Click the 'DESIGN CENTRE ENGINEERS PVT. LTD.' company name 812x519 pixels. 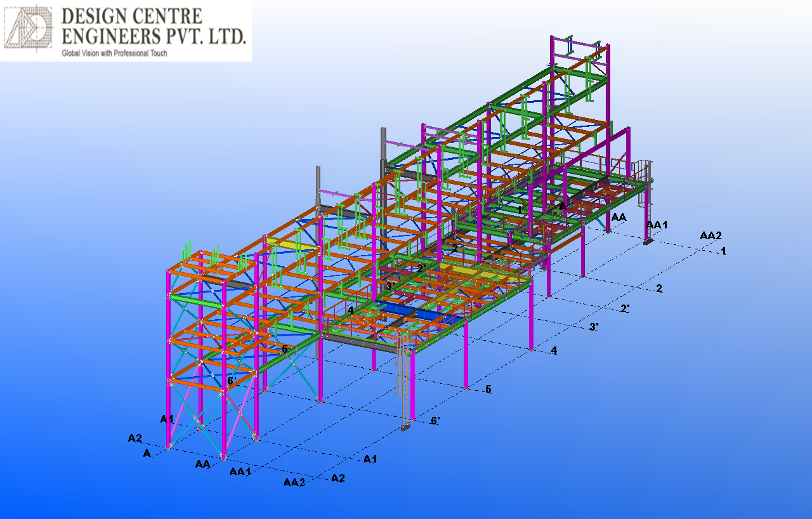pyautogui.click(x=153, y=27)
